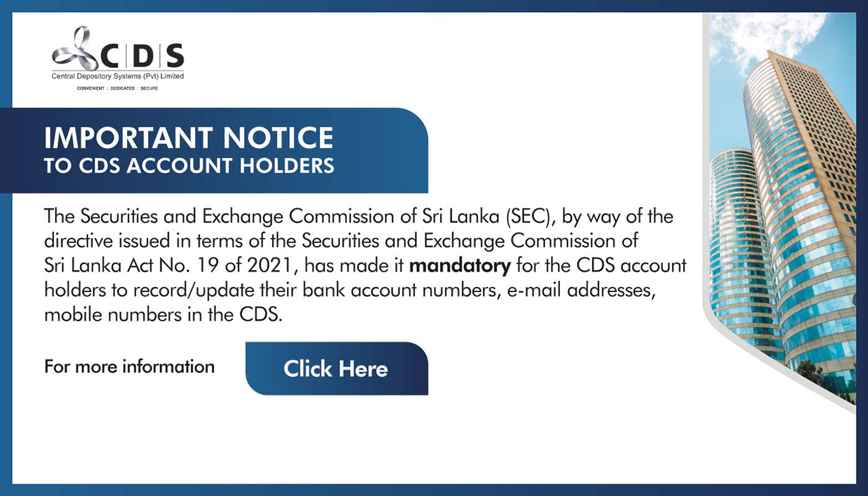Click Central Depository Systems (Pvt) Limited text
The height and width of the screenshot is (496, 868).
(x=118, y=76)
